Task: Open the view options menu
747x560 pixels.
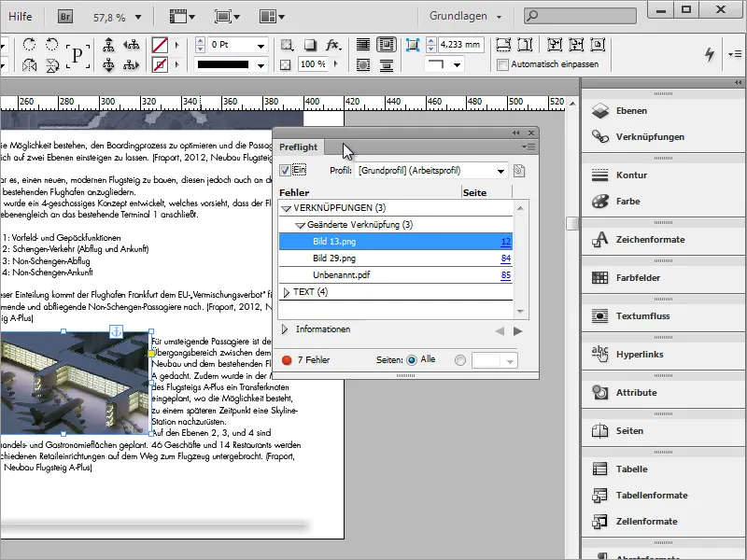Action: 182,17
